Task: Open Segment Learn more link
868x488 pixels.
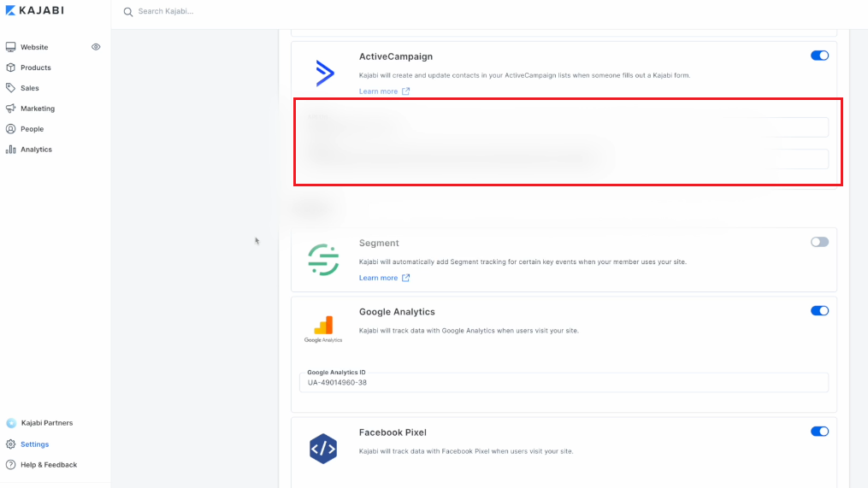Action: (378, 278)
